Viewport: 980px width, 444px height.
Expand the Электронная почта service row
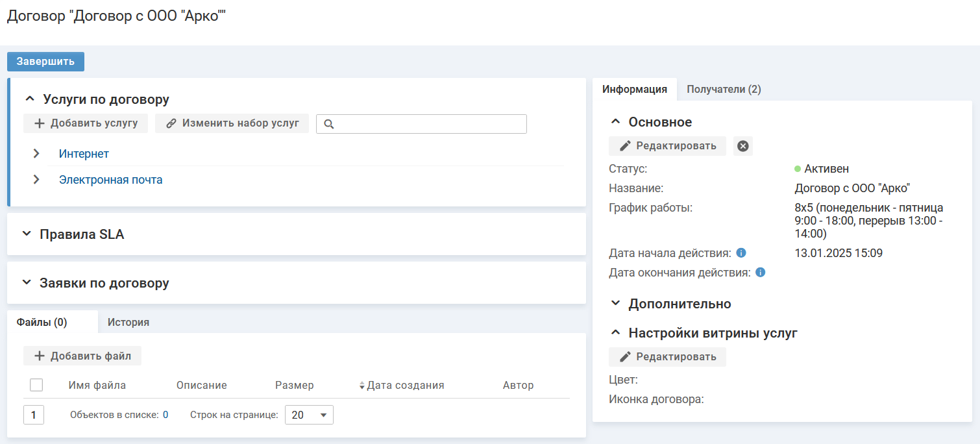coord(36,180)
